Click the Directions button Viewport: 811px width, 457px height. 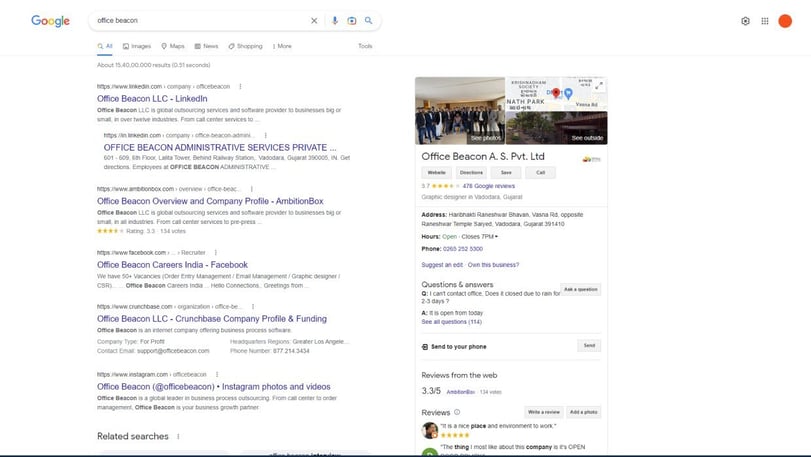click(x=471, y=173)
